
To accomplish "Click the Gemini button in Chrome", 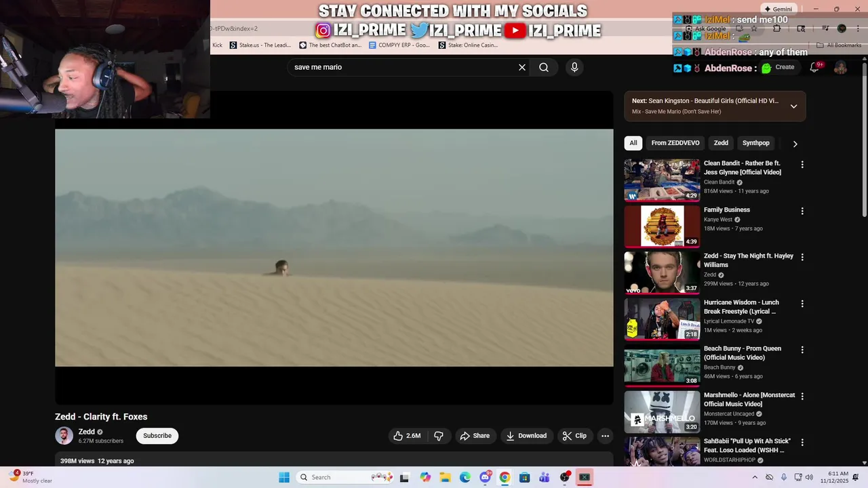I will click(778, 9).
